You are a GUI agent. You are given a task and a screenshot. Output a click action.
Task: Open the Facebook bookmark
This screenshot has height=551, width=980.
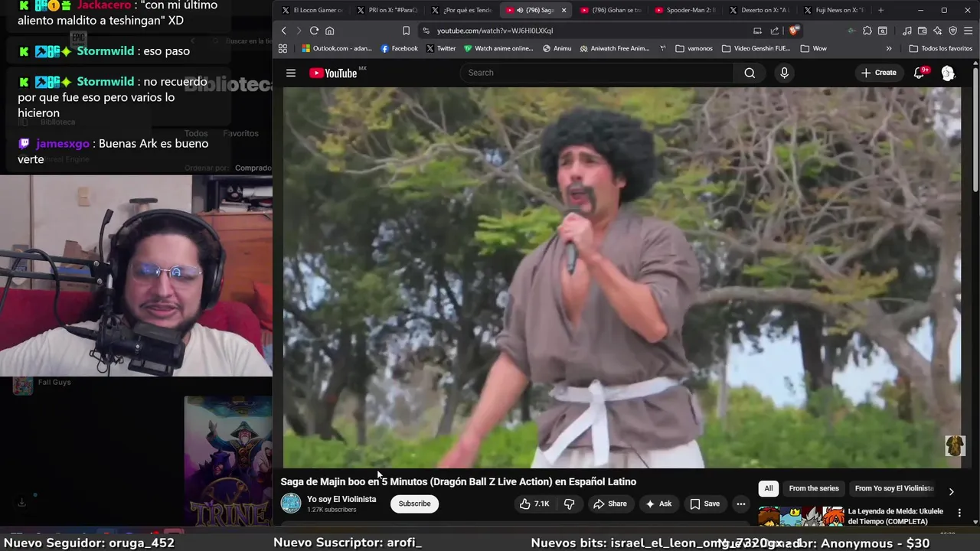point(399,48)
